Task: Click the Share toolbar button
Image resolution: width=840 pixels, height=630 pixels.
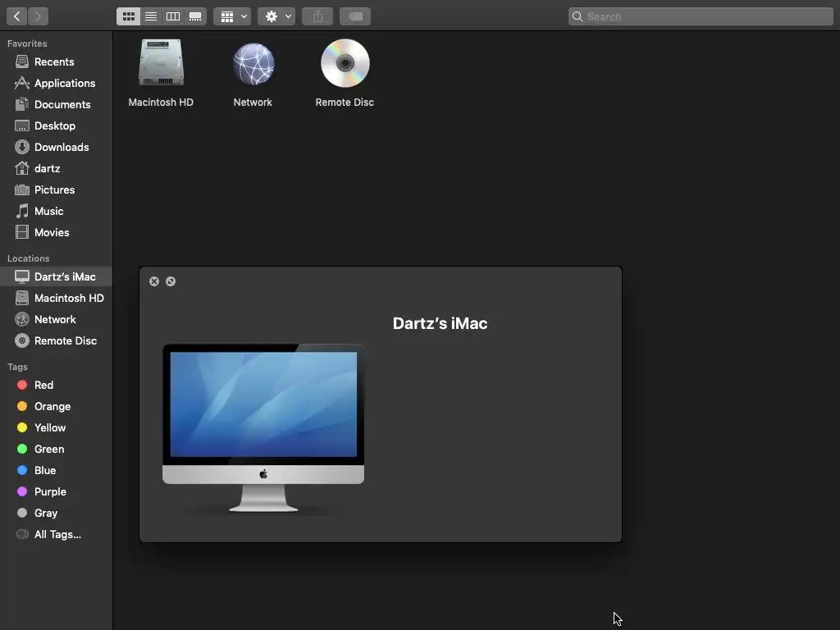Action: (x=317, y=16)
